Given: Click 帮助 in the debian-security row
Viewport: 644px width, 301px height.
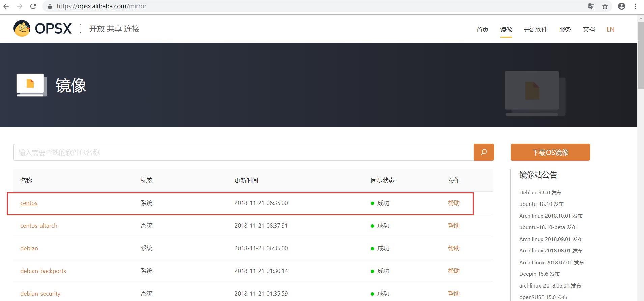Looking at the screenshot, I should pyautogui.click(x=454, y=294).
